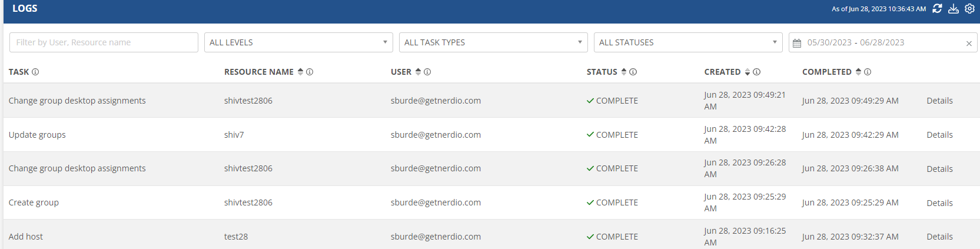View Details of the Create group task
The image size is (980, 249).
point(939,203)
